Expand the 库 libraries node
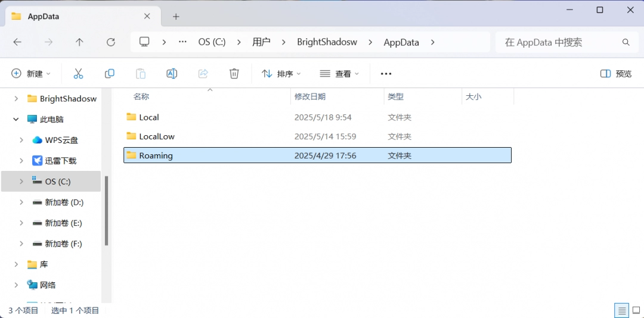Viewport: 644px width, 318px height. (16, 264)
